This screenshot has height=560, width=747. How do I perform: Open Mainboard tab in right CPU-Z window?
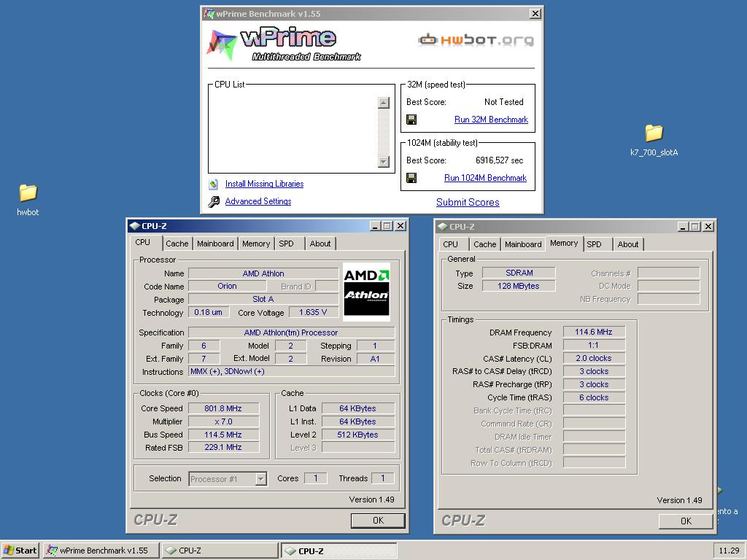coord(523,244)
